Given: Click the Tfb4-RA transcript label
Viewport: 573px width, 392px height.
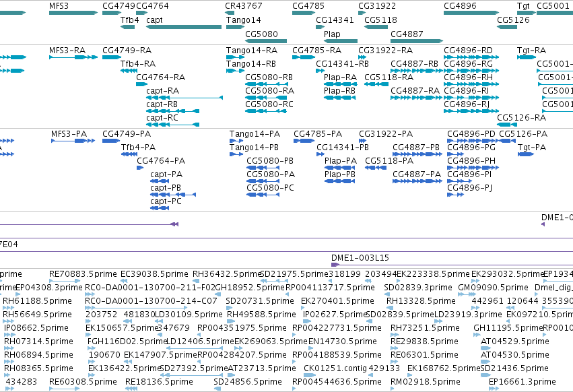Looking at the screenshot, I should click(138, 64).
